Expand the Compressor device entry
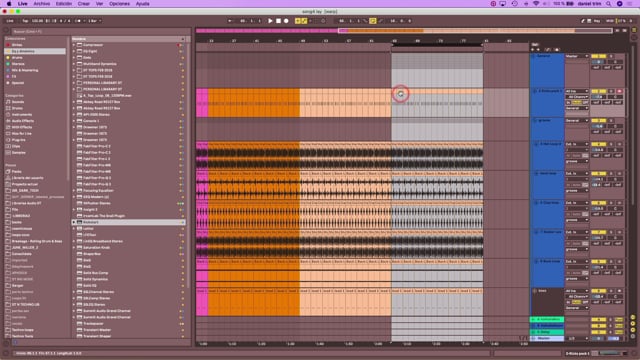Screen dimensions: 640x360 pos(74,45)
